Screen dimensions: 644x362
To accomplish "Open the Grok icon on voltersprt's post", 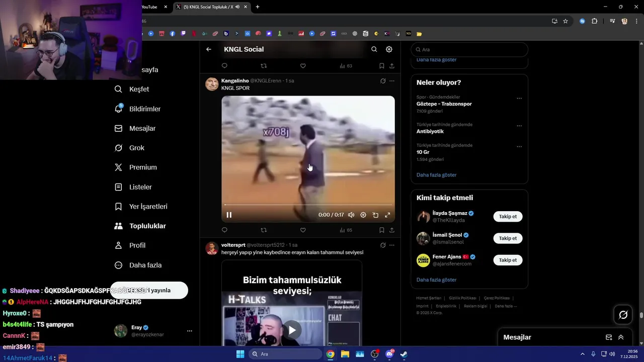I will (383, 245).
